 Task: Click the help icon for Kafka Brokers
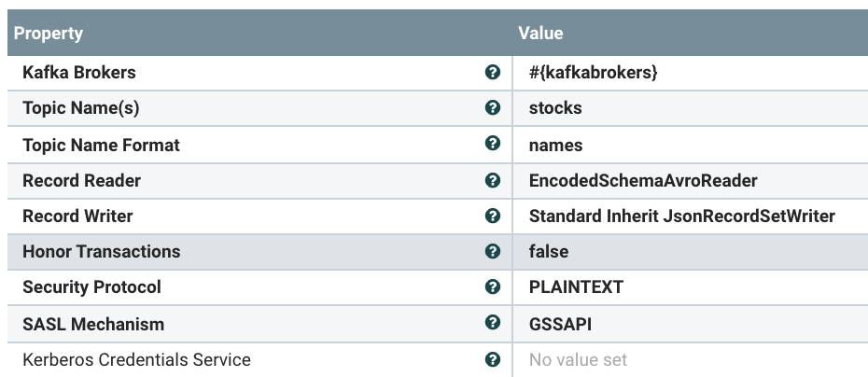point(493,73)
